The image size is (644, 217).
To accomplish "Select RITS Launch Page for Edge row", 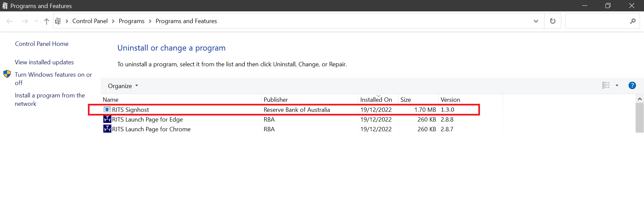I will click(x=147, y=120).
